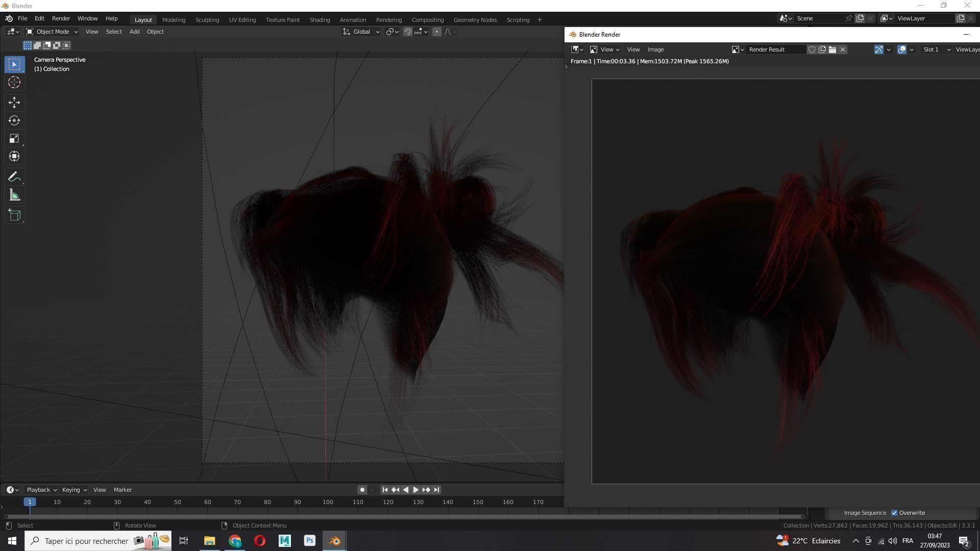Viewport: 980px width, 551px height.
Task: Open the viewport editor type dropdown
Action: 13,32
